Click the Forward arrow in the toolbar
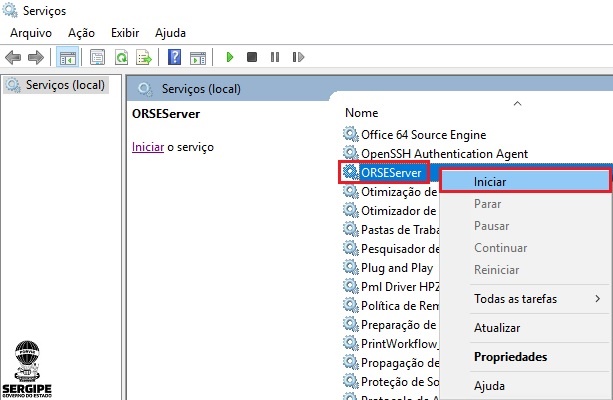Image resolution: width=613 pixels, height=400 pixels. [37, 58]
